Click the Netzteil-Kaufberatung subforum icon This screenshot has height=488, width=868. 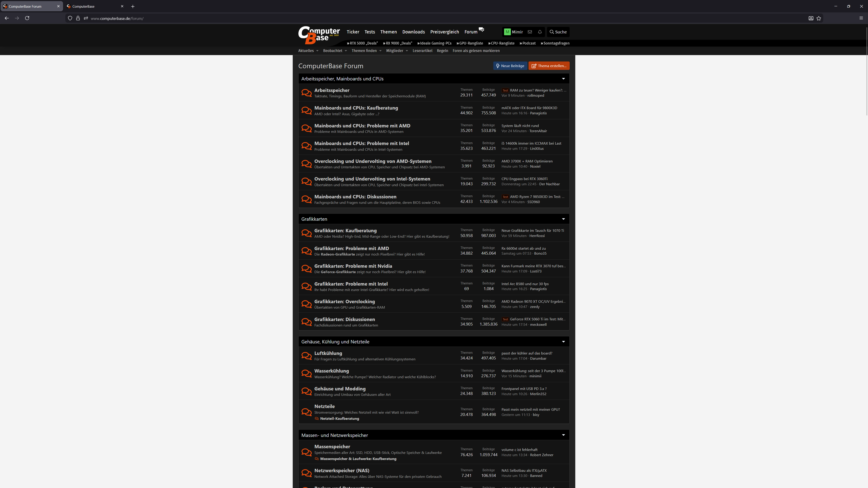(x=317, y=418)
